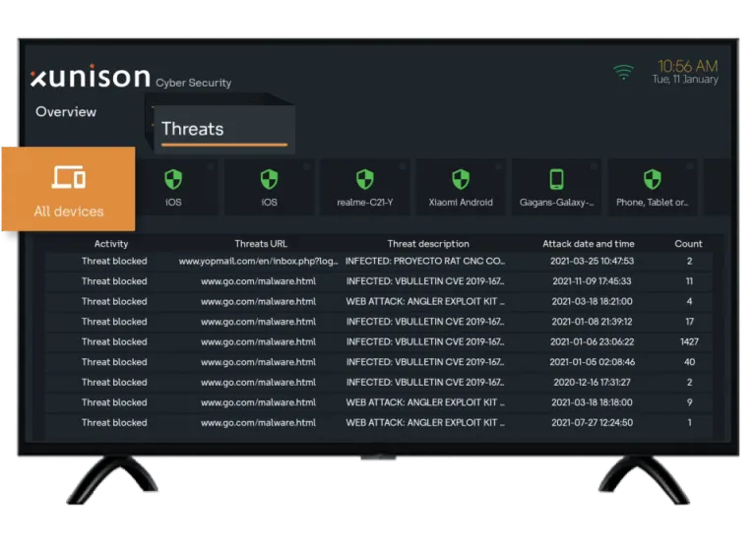Click the Threats URL column header

[x=261, y=244]
